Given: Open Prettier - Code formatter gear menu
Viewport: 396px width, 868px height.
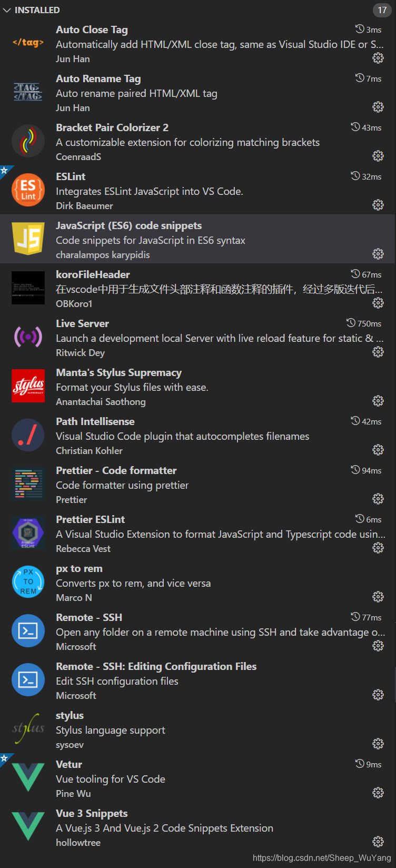Looking at the screenshot, I should pos(378,499).
